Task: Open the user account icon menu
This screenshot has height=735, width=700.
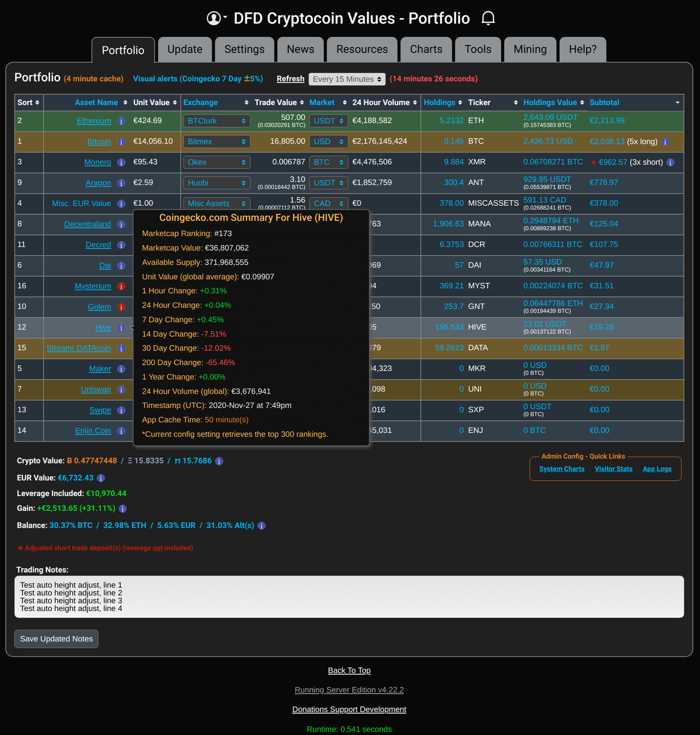Action: (x=217, y=18)
